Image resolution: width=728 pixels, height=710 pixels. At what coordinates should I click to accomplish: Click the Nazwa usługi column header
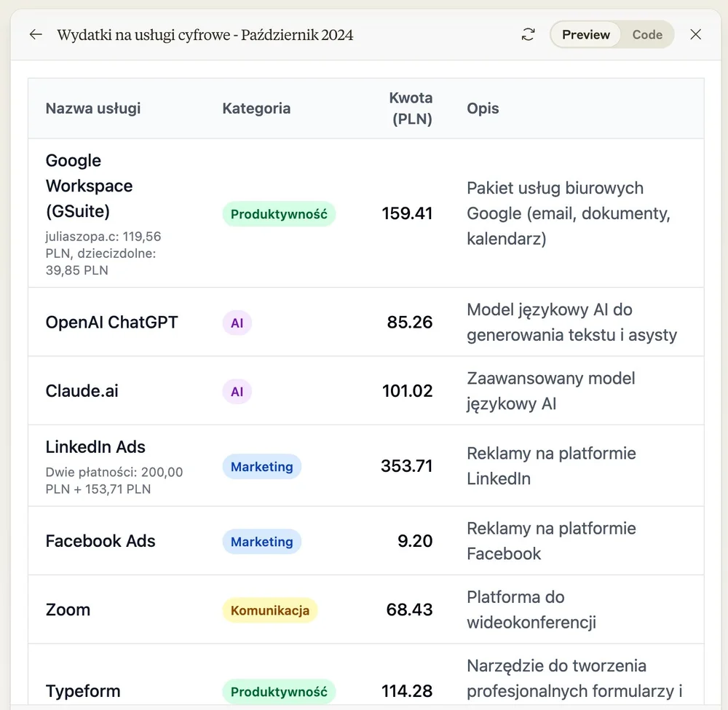pos(93,109)
